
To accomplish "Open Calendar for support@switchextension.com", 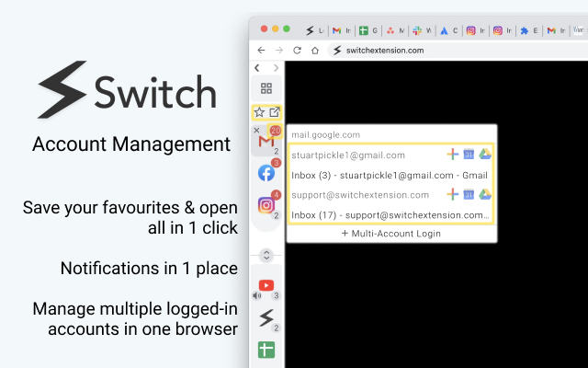I will [x=469, y=194].
